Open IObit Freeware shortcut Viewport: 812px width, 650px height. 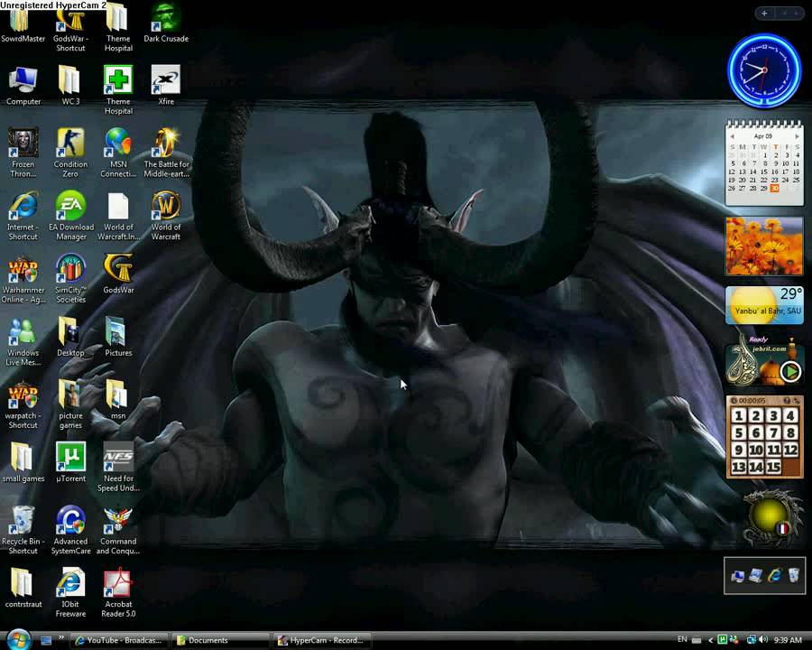tap(70, 592)
